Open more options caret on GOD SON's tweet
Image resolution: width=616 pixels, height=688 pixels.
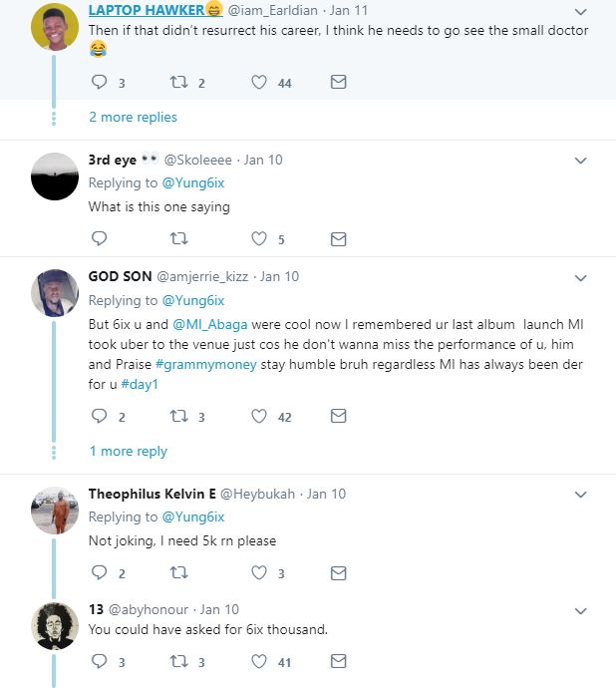[581, 276]
